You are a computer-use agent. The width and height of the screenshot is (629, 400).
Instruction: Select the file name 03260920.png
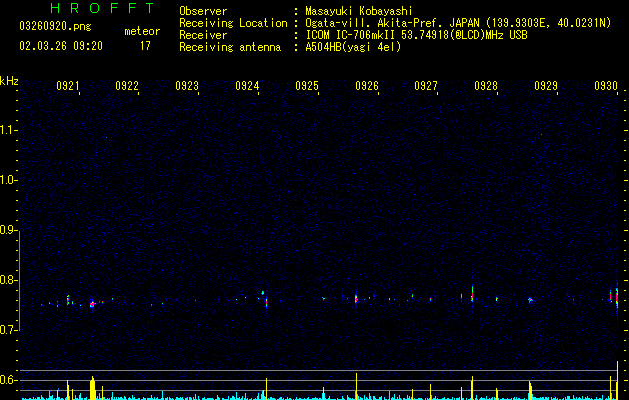[55, 26]
